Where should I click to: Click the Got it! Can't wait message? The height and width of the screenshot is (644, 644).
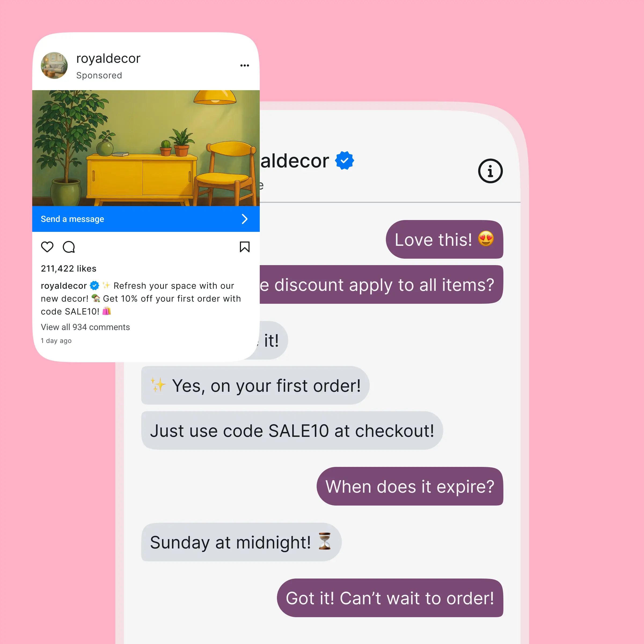(390, 598)
